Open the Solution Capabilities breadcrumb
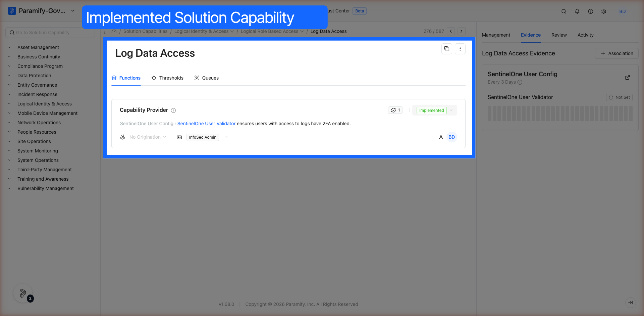The image size is (644, 316). tap(145, 31)
